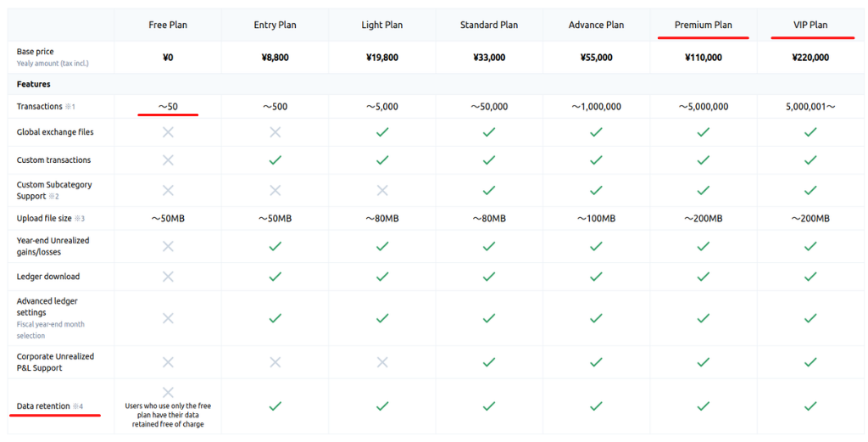Click the Features section heading
The width and height of the screenshot is (868, 442).
coord(33,84)
